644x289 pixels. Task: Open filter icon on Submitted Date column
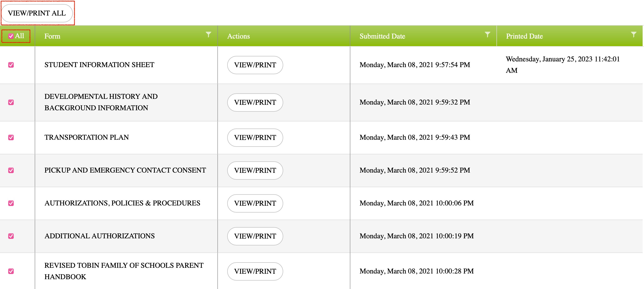click(487, 34)
